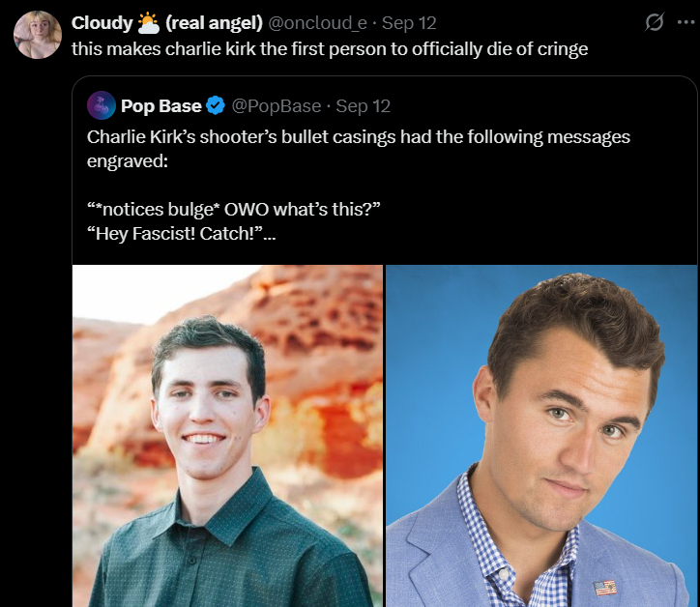Open the Pop Base avatar icon
Image resolution: width=700 pixels, height=607 pixels.
tap(102, 105)
